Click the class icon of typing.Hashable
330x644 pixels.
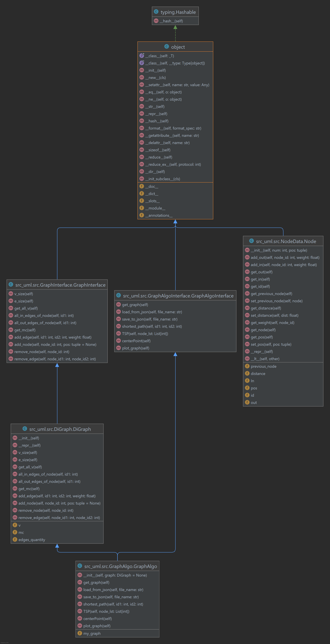156,12
